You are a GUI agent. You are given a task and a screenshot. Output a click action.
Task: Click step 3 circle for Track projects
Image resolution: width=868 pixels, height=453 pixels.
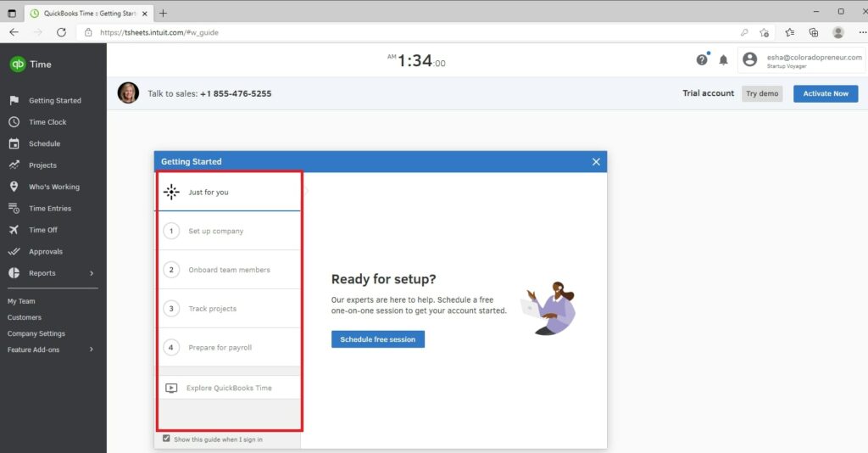click(x=171, y=309)
